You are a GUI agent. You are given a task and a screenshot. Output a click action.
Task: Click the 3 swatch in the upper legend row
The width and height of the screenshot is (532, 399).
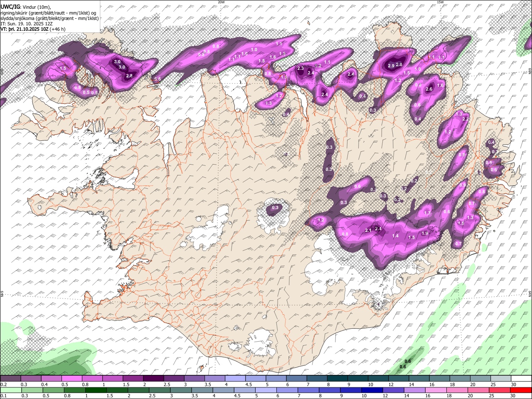(x=194, y=379)
